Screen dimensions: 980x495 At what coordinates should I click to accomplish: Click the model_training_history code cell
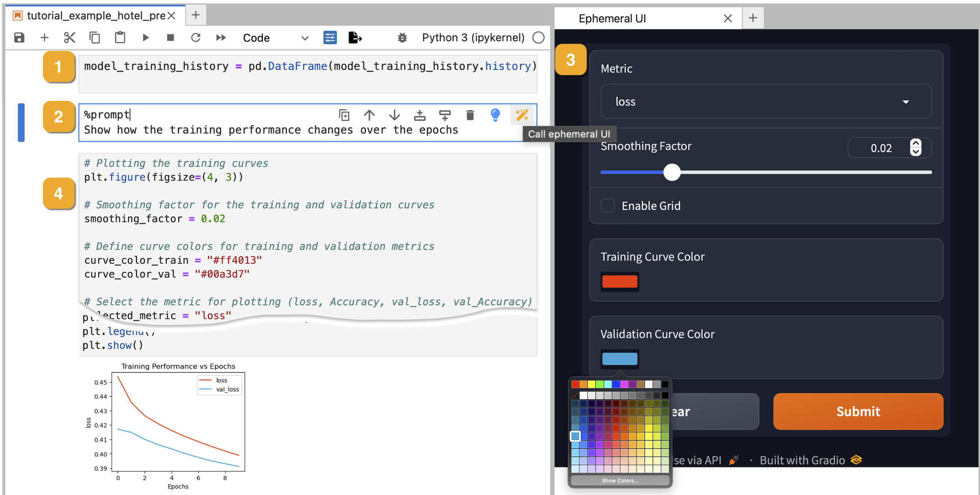[x=308, y=74]
